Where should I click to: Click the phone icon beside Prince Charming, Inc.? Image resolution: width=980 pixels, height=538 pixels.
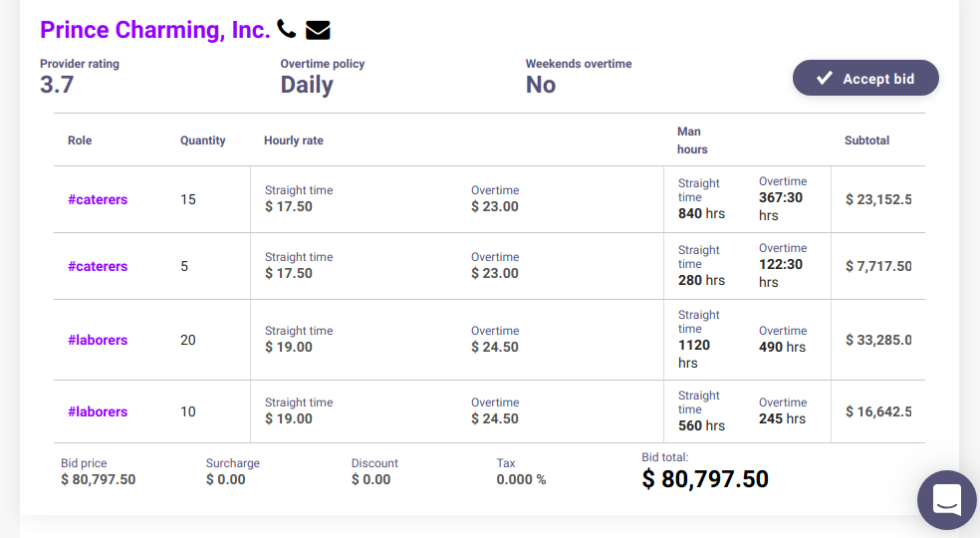click(x=287, y=29)
